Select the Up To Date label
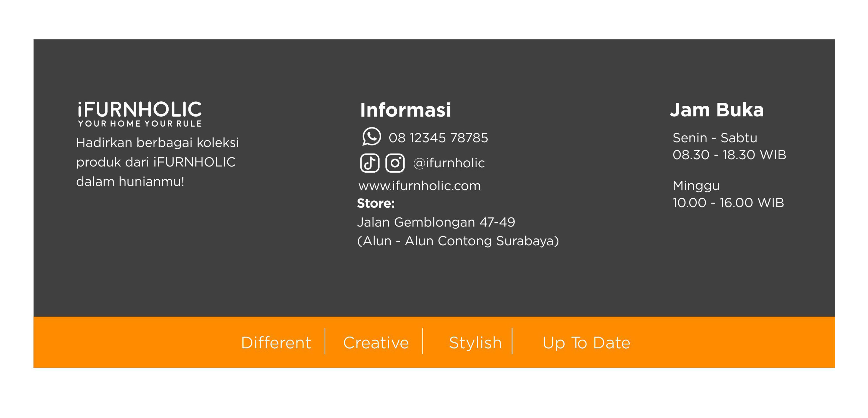868x418 pixels. point(586,343)
